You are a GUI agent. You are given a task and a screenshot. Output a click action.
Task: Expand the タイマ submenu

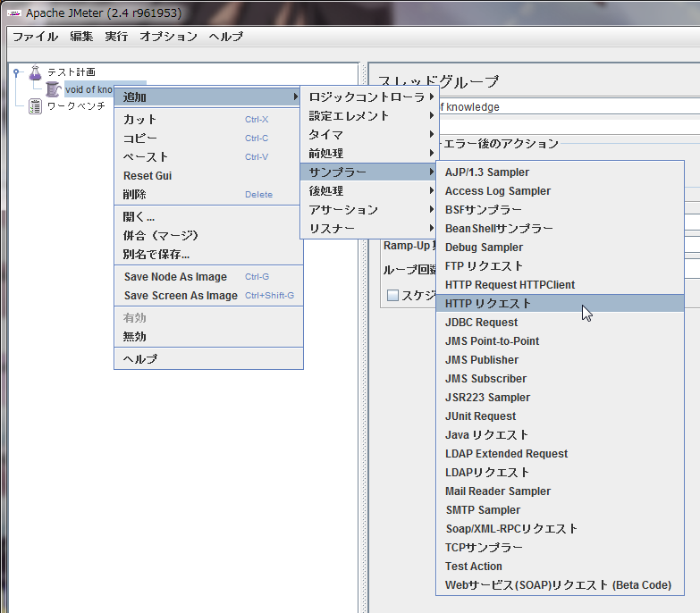pyautogui.click(x=370, y=135)
